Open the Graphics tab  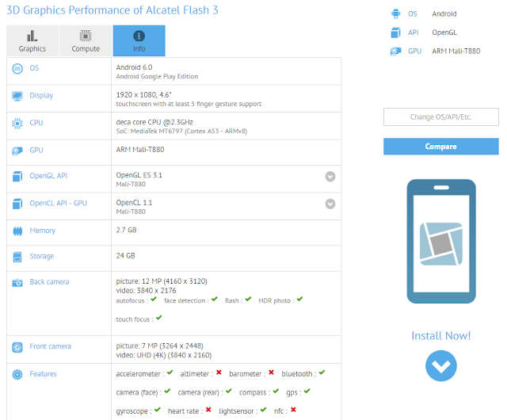[32, 40]
